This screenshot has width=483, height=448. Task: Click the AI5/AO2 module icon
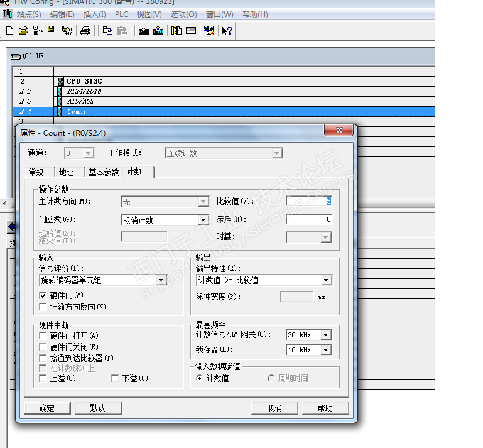click(60, 101)
